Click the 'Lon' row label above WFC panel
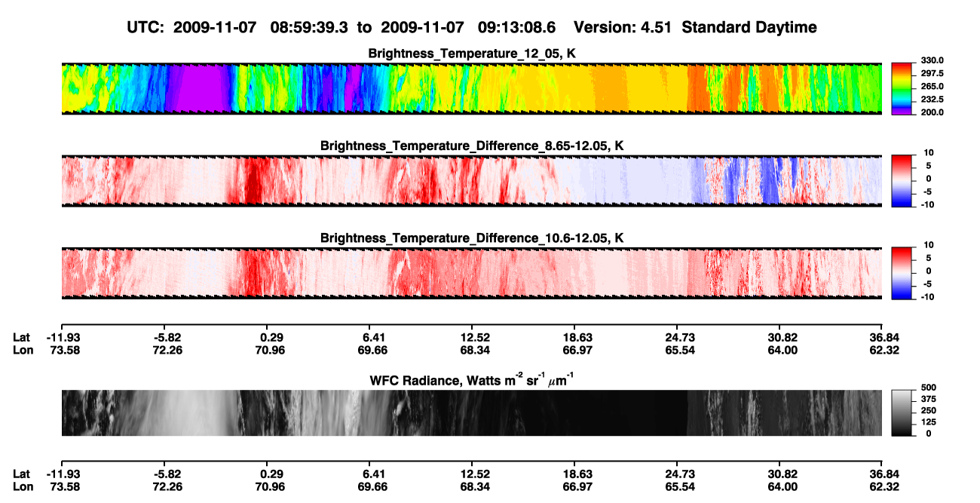Viewport: 980px width, 503px height. tap(21, 350)
